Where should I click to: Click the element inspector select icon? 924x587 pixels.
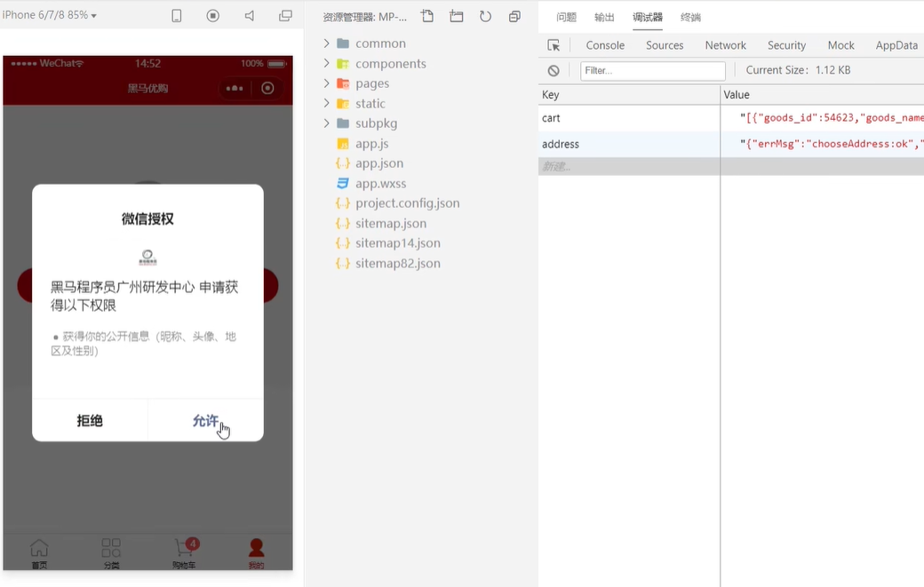coord(554,45)
